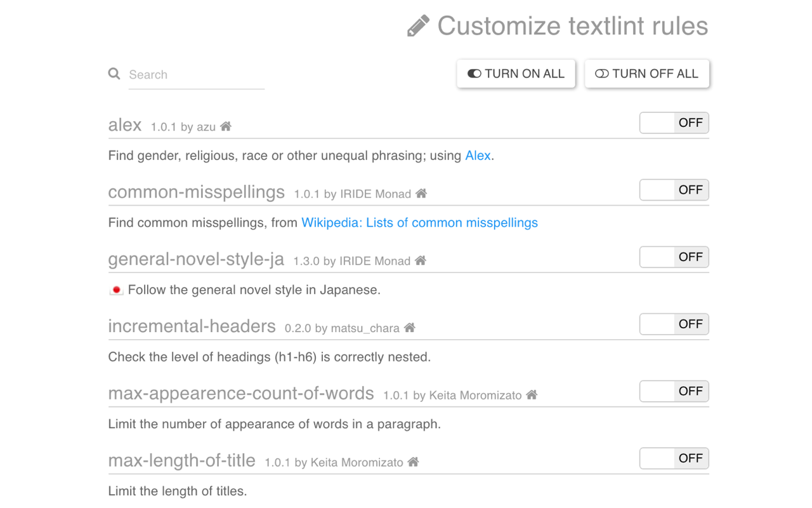Turn on incremental-headers toggle
This screenshot has width=812, height=508.
click(x=674, y=324)
